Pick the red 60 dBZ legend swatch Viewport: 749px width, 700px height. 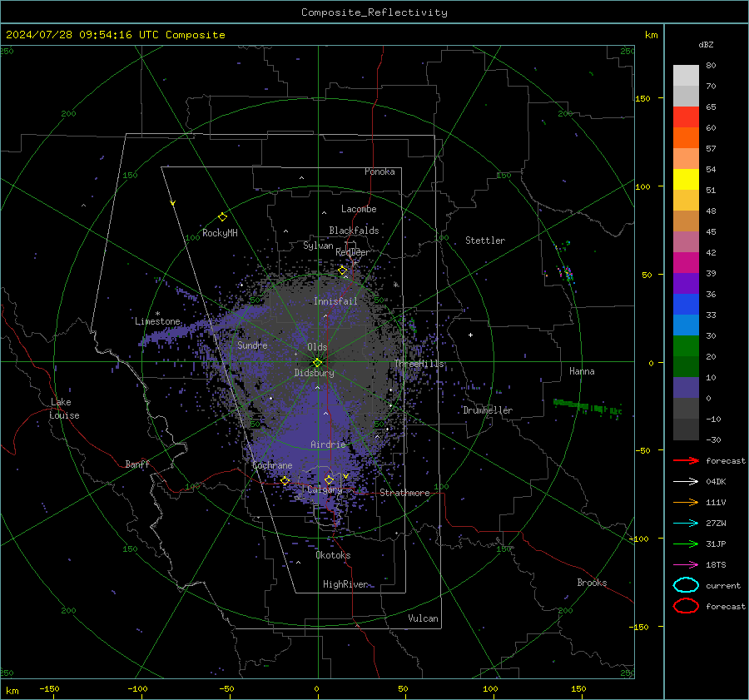686,117
